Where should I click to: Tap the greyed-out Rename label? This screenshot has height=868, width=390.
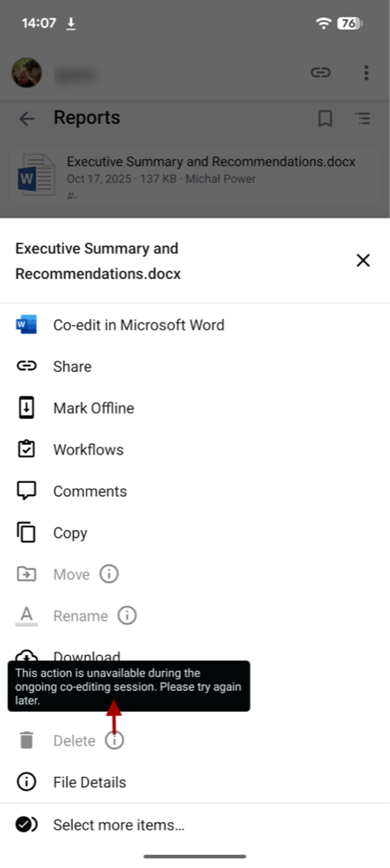click(81, 616)
